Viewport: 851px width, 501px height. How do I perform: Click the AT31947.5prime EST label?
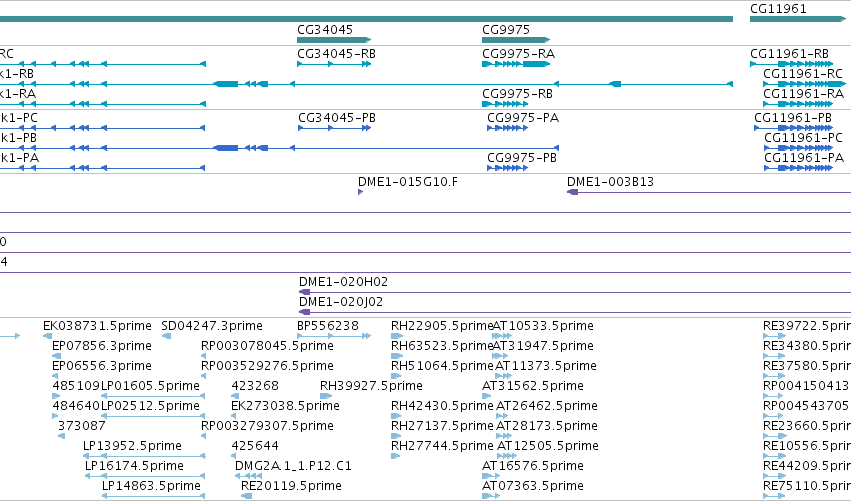click(543, 346)
